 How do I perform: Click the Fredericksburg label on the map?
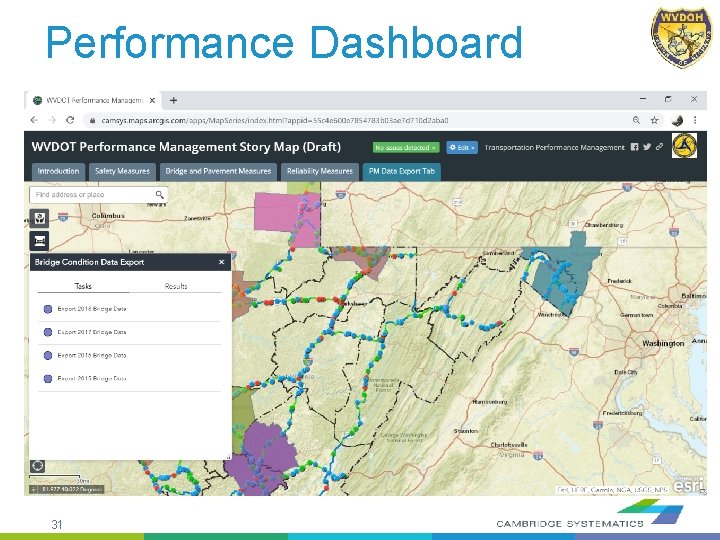click(623, 413)
